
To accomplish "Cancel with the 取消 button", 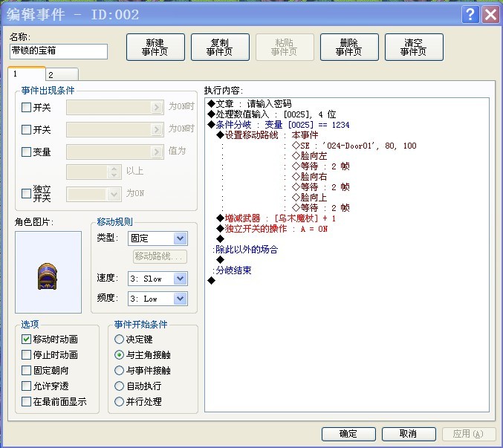I will [x=409, y=434].
